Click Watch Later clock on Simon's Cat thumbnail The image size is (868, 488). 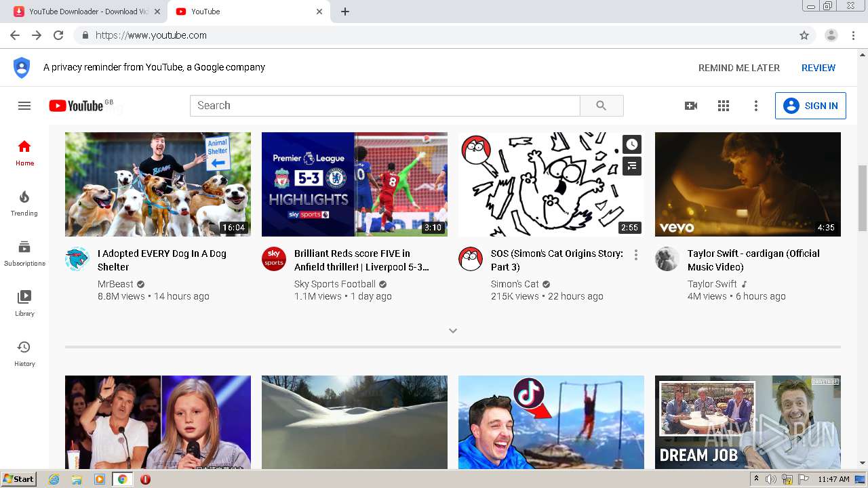[x=632, y=144]
